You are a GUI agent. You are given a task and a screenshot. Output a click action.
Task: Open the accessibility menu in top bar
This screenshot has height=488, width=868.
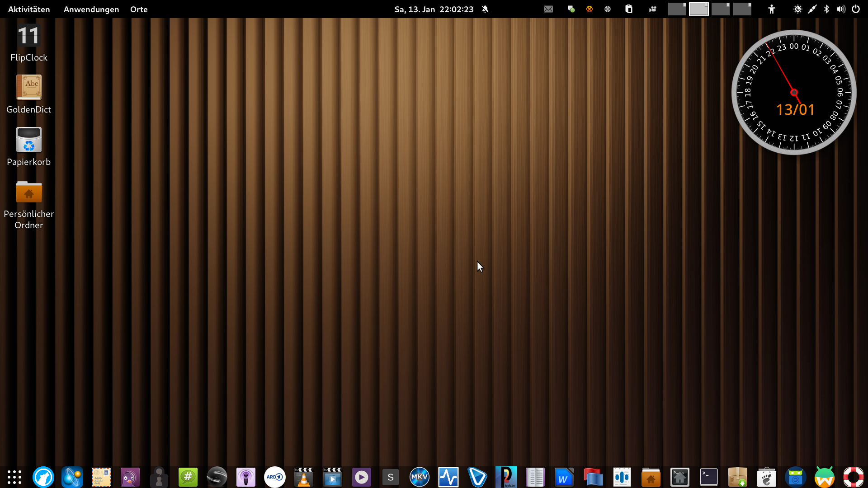point(772,9)
